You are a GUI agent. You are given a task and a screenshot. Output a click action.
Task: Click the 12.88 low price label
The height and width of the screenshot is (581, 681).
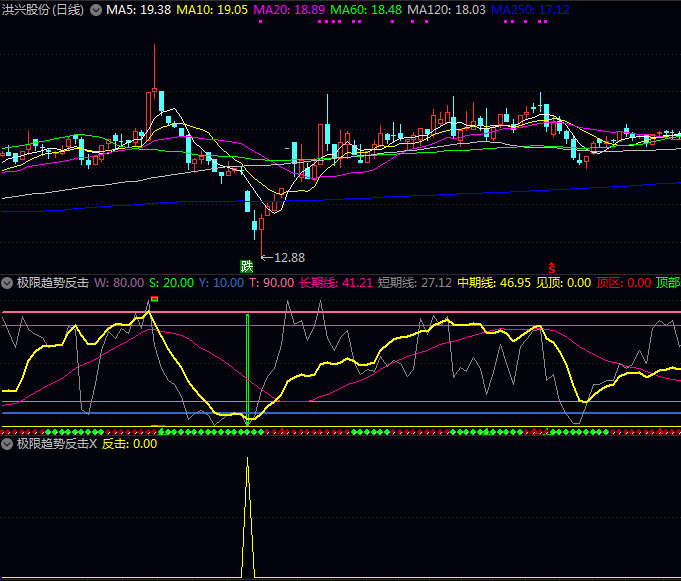coord(289,257)
